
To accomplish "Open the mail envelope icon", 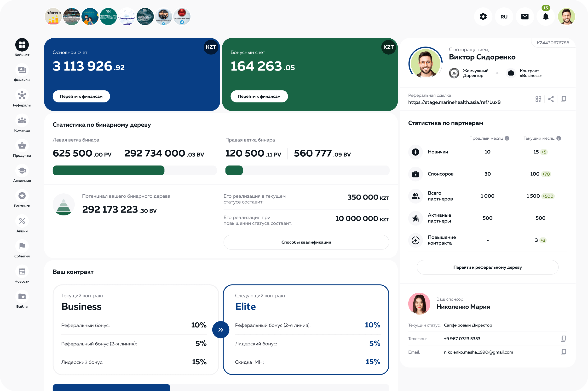I will point(525,17).
